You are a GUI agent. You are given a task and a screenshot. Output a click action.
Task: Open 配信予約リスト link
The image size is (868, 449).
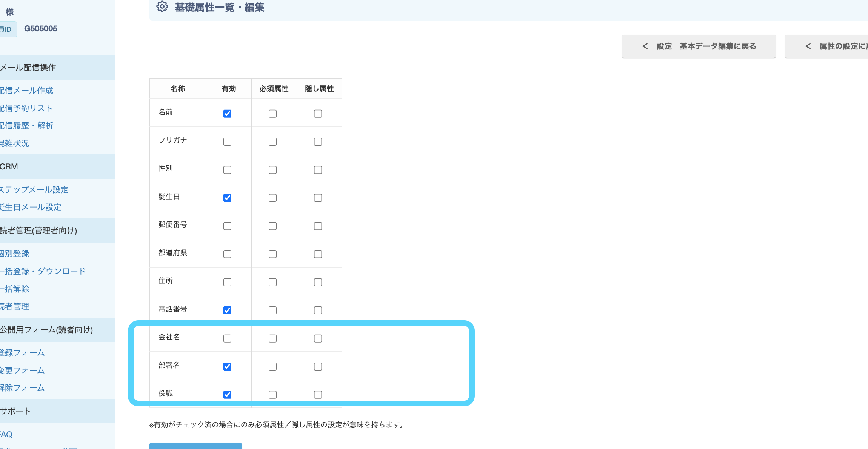(x=26, y=108)
